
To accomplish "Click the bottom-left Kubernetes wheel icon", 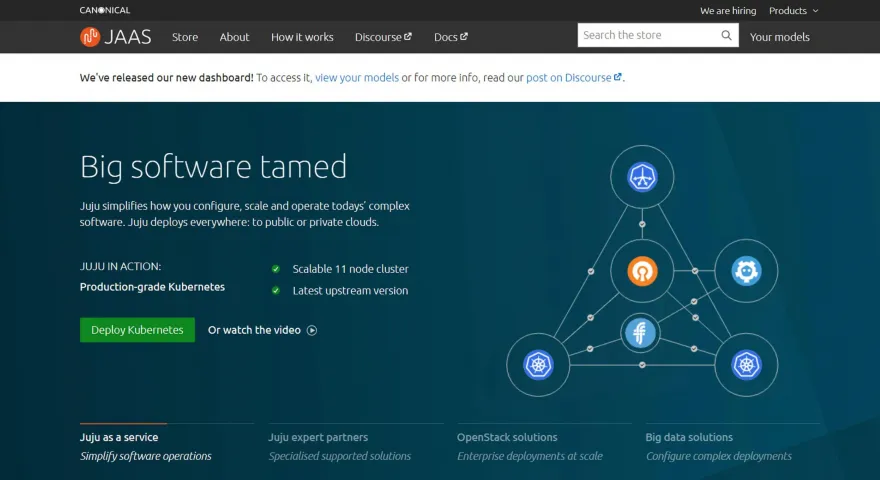I will 538,365.
